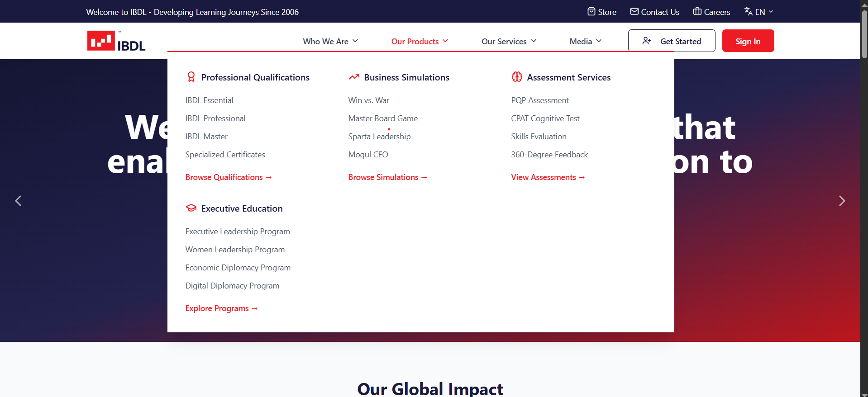Click the Careers briefcase icon

pyautogui.click(x=697, y=12)
